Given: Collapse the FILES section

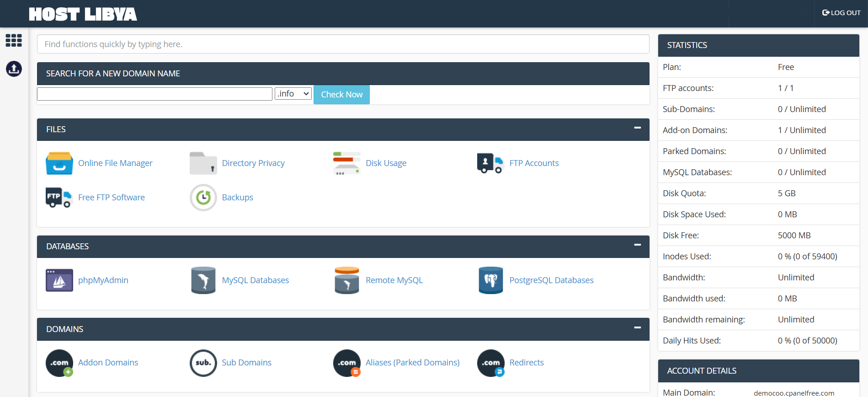Looking at the screenshot, I should (x=637, y=128).
